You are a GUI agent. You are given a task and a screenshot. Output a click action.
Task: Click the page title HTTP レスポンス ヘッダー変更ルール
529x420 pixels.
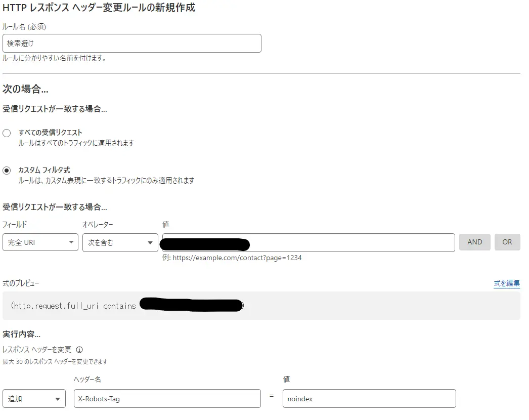[99, 8]
